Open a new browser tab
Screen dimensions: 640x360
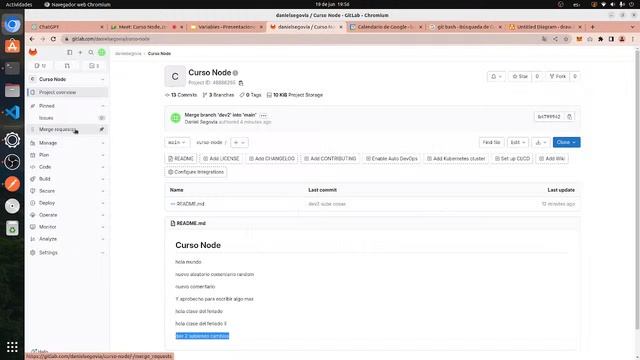593,27
